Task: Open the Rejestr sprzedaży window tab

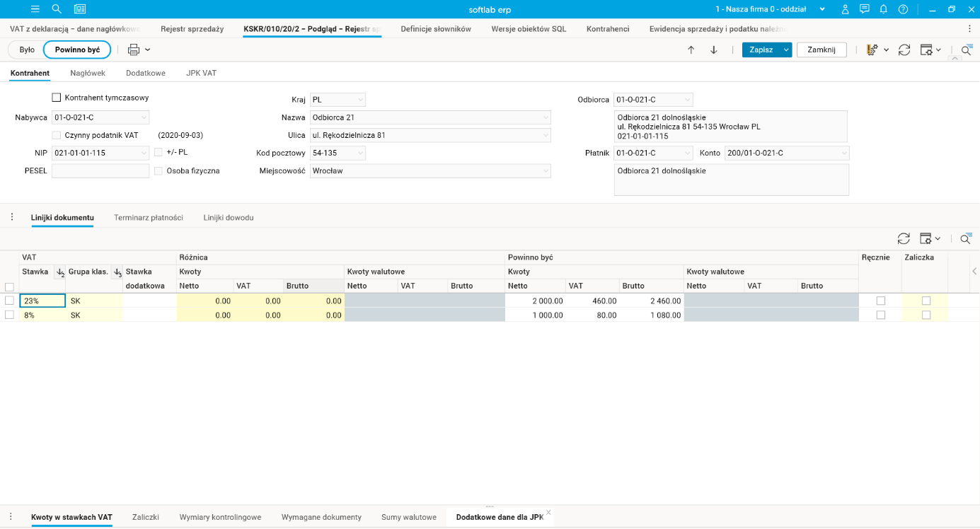Action: (x=192, y=29)
